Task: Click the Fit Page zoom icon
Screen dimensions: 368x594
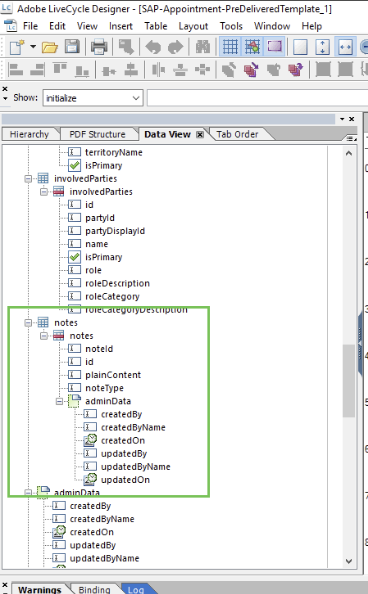Action: click(x=323, y=47)
